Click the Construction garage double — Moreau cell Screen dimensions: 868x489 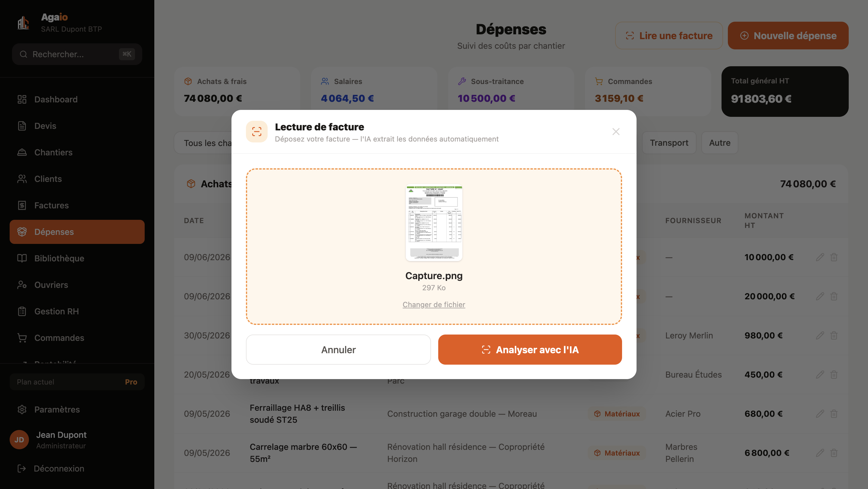click(x=462, y=414)
